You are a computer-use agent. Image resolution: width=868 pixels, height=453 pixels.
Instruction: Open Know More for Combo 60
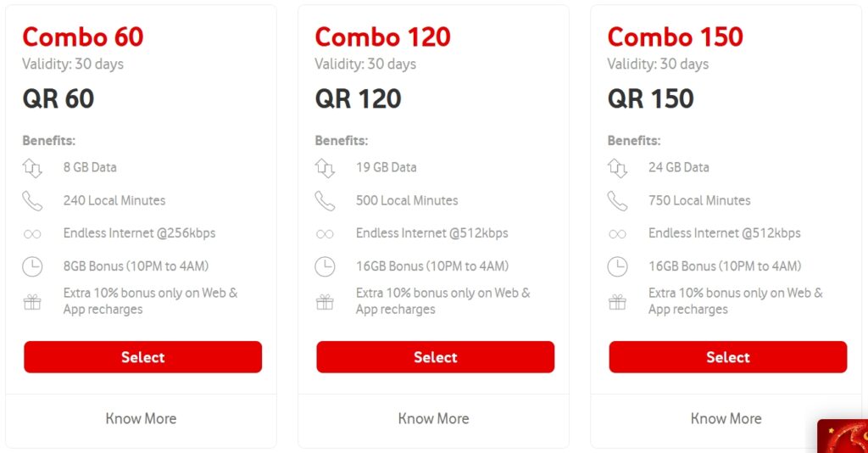pyautogui.click(x=141, y=418)
